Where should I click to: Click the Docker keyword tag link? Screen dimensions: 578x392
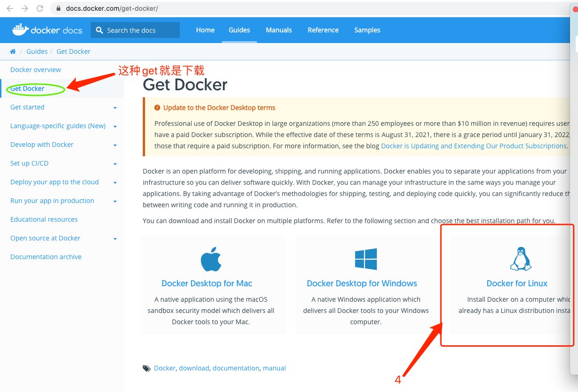[165, 368]
